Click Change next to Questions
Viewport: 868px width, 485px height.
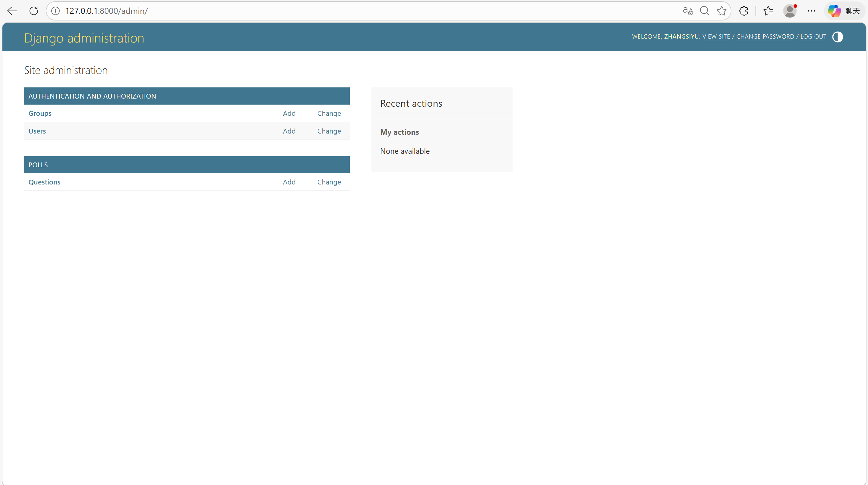(329, 182)
